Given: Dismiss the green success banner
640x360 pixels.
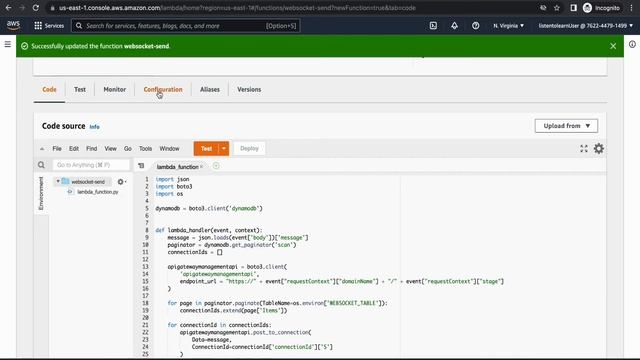Looking at the screenshot, I should pyautogui.click(x=613, y=46).
